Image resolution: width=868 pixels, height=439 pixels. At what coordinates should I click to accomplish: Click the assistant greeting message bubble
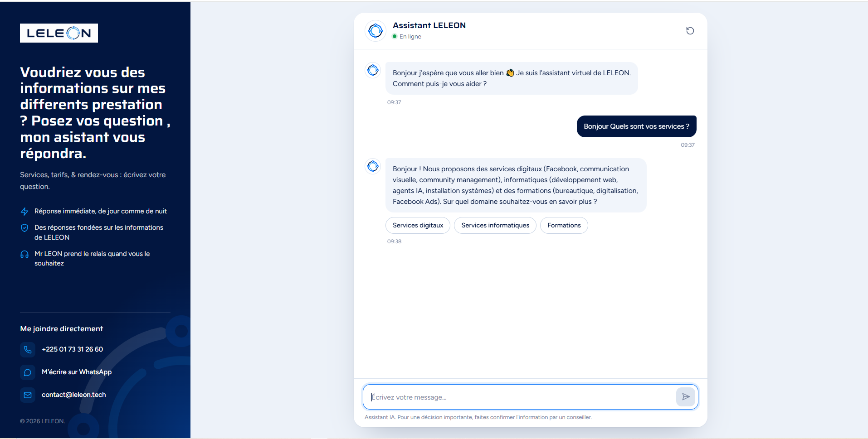point(512,78)
